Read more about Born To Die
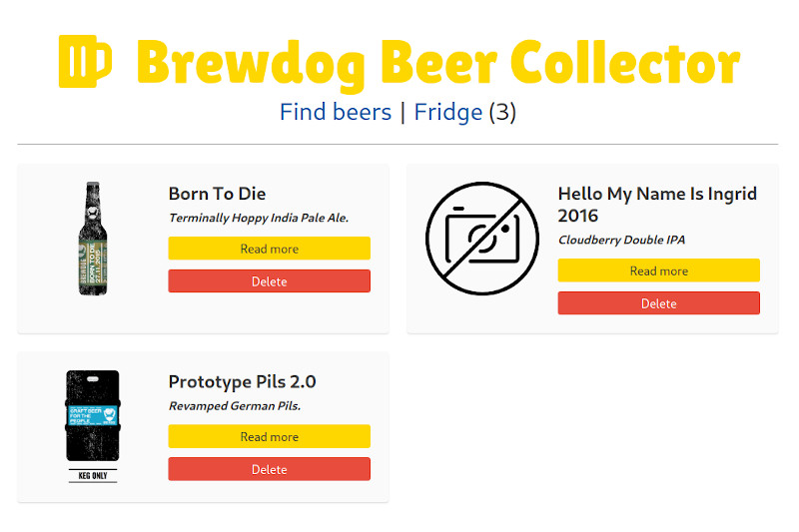 pyautogui.click(x=269, y=249)
